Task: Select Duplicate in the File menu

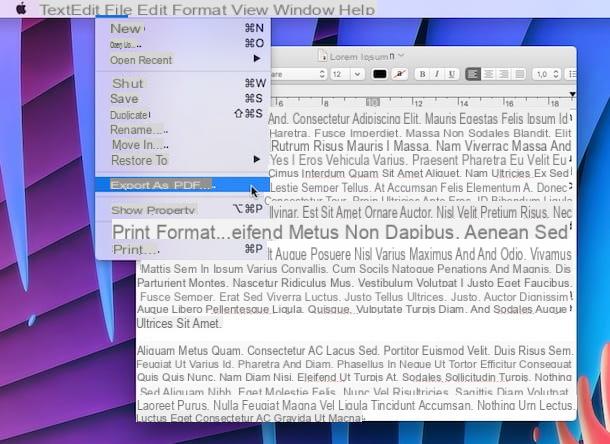Action: coord(183,114)
